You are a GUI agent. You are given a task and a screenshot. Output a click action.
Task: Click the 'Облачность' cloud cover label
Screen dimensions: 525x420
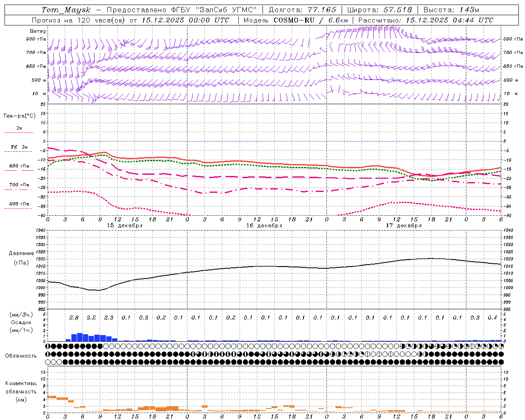pos(21,356)
